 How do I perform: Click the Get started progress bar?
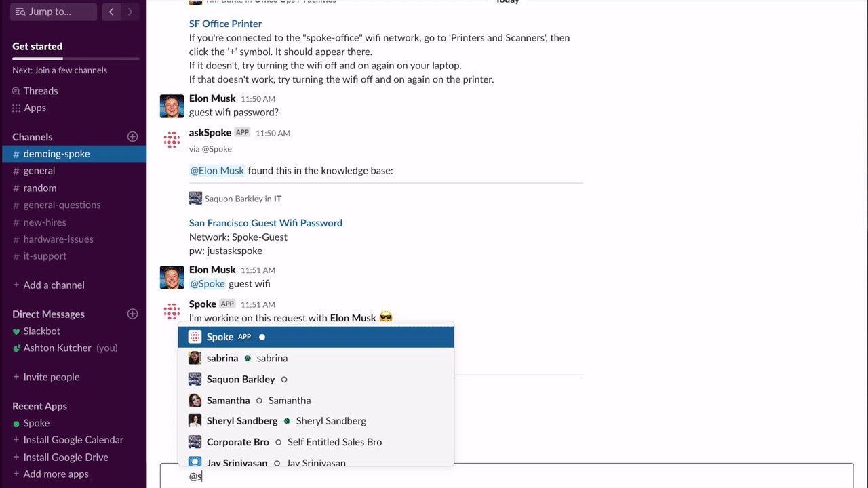[x=75, y=59]
